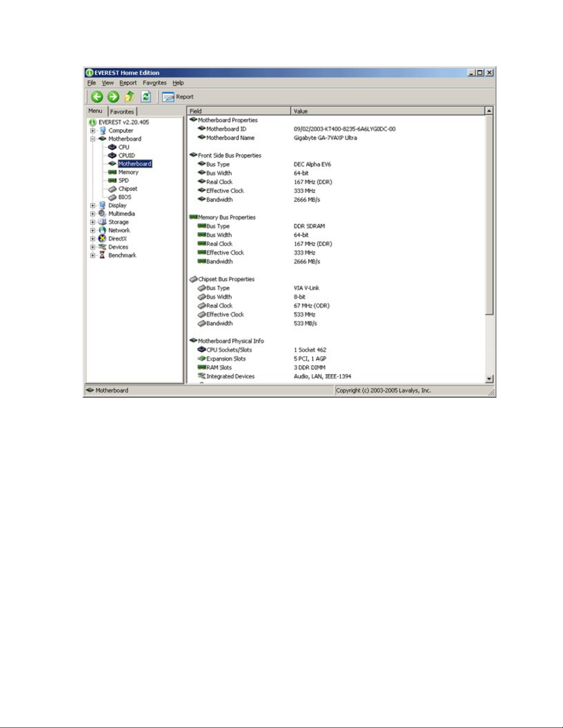Screen dimensions: 563x728
Task: Click the Report toolbar button
Action: (178, 97)
